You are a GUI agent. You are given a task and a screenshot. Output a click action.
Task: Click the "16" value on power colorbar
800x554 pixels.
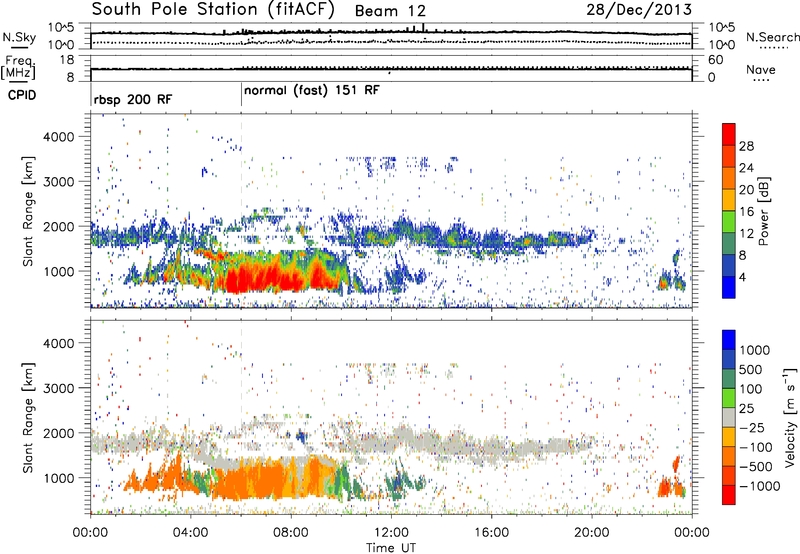click(746, 211)
